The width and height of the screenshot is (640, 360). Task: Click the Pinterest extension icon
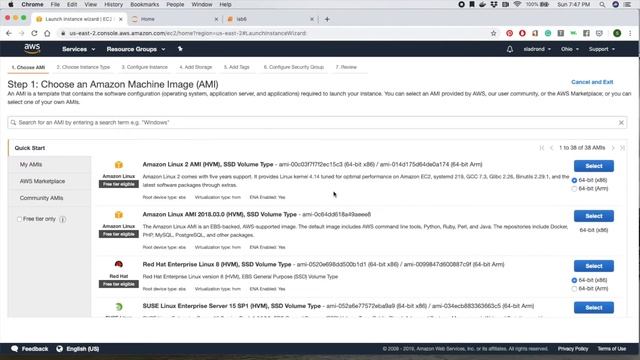509,33
